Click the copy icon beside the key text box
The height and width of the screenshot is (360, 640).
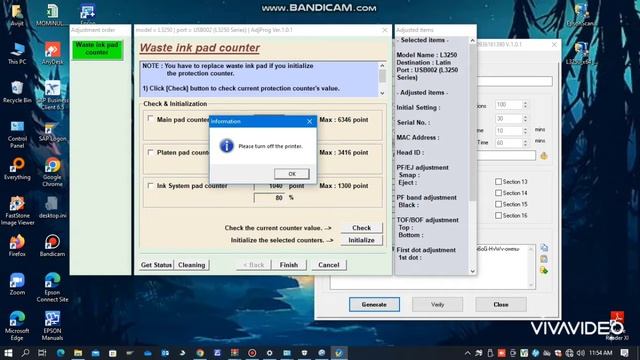pos(544,248)
